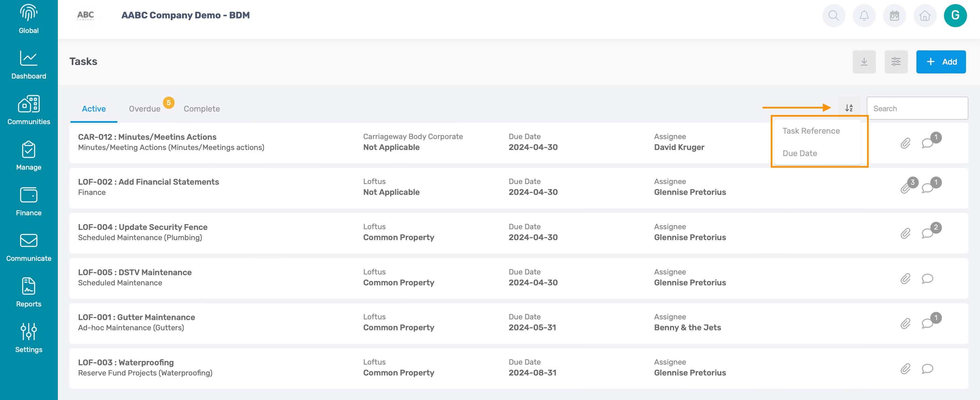The image size is (980, 400).
Task: Open attachments for LOF-001 task
Action: pyautogui.click(x=905, y=323)
